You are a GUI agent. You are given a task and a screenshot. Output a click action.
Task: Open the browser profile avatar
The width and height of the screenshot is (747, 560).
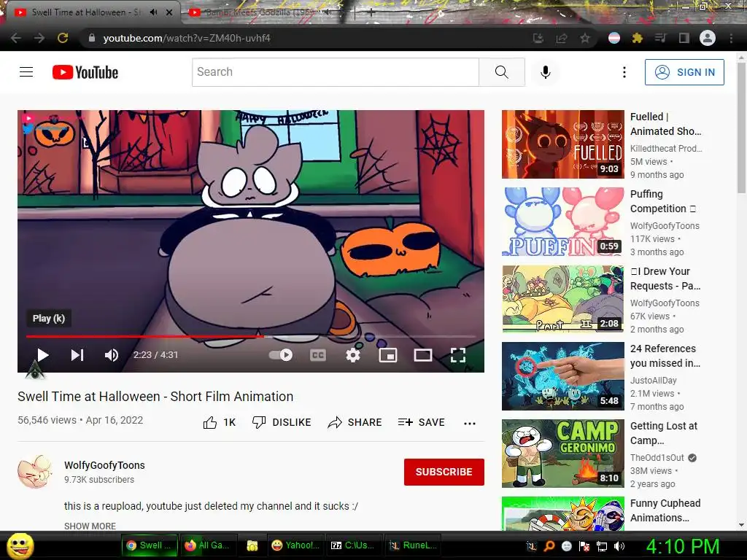pyautogui.click(x=708, y=38)
